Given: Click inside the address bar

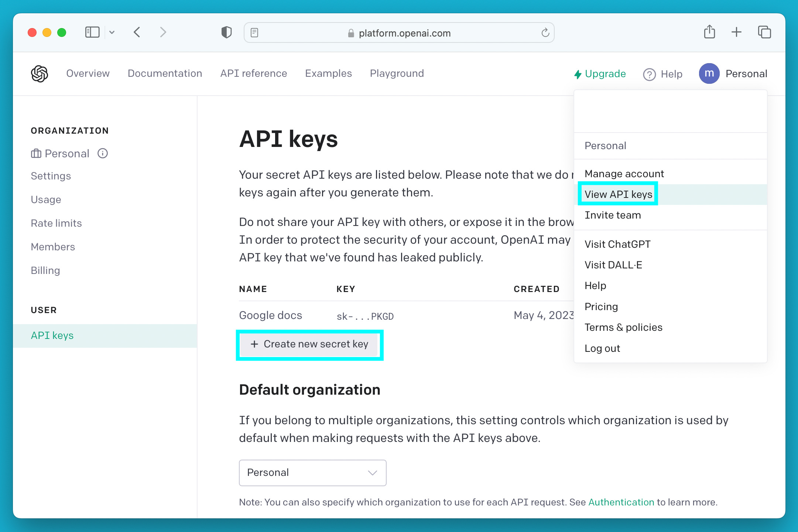Looking at the screenshot, I should (405, 32).
